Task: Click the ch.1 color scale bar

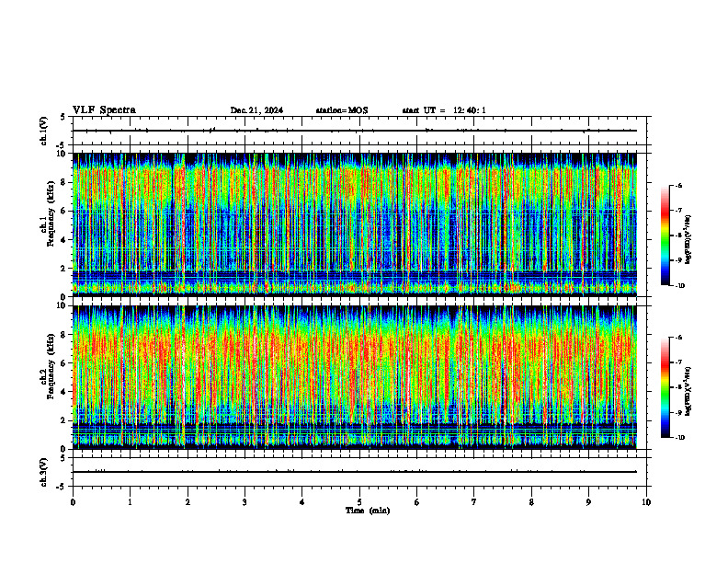Action: [665, 236]
